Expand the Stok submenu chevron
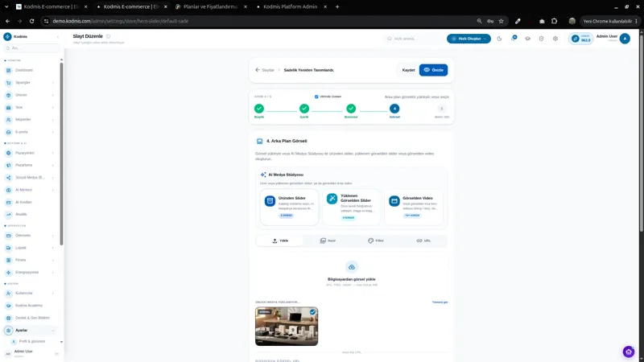644x362 pixels. coord(53,107)
